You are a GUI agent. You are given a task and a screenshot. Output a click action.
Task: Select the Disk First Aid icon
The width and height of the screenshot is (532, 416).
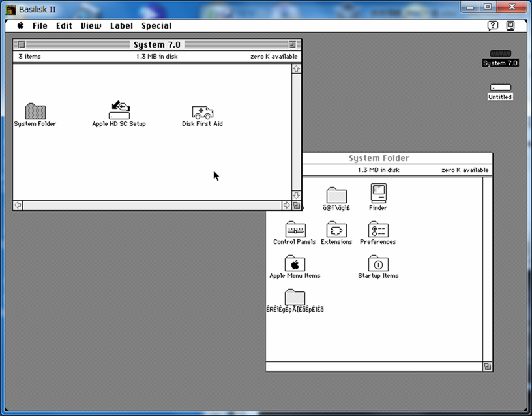click(202, 111)
